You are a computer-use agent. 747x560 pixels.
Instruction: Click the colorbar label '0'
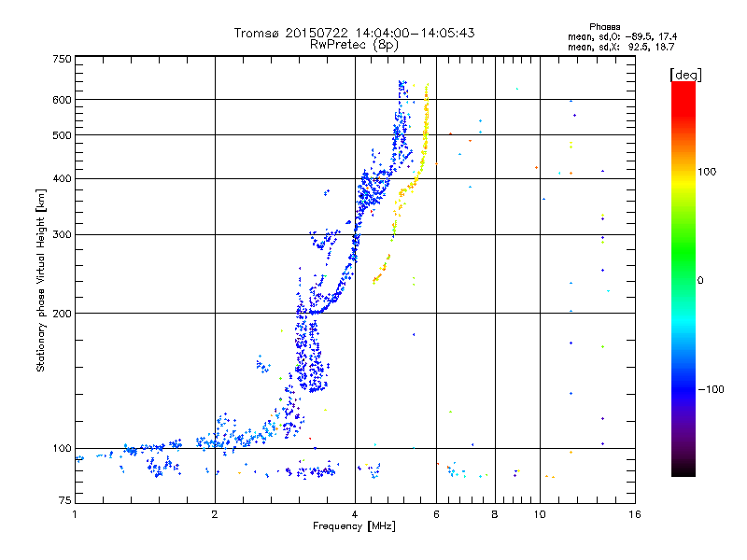[x=700, y=281]
